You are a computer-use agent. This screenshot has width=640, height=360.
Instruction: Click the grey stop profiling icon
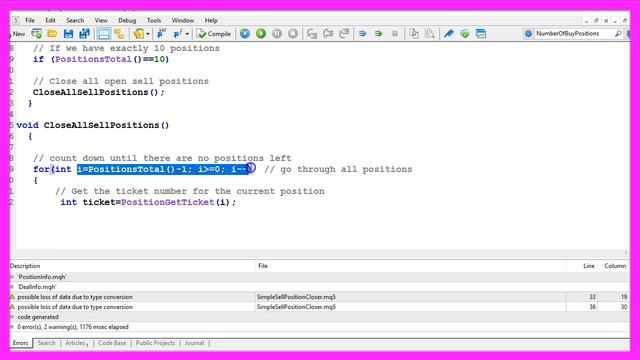click(x=395, y=34)
